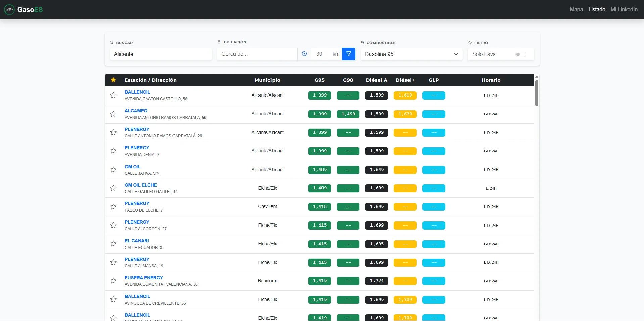Open the ALCAMPO station link
The image size is (644, 321).
click(x=136, y=111)
